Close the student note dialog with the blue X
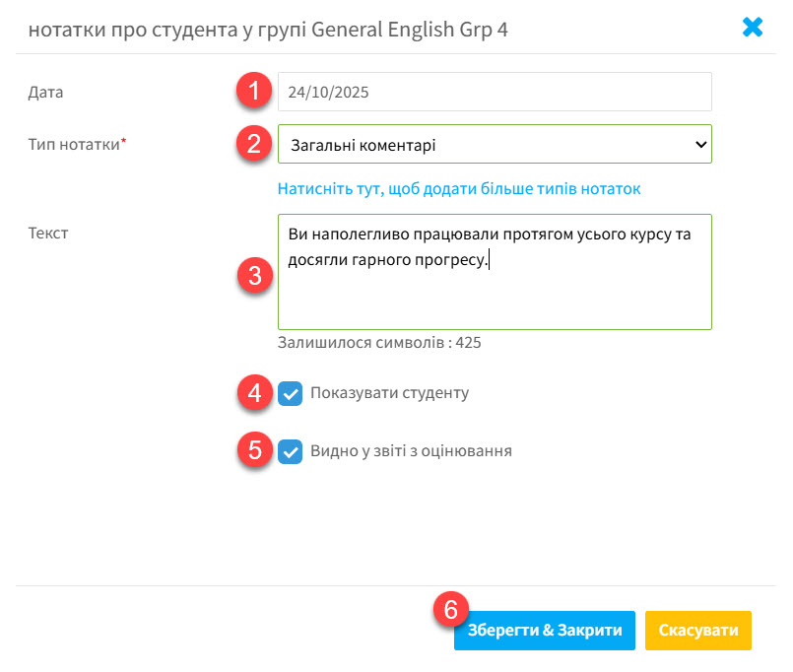 (x=753, y=28)
